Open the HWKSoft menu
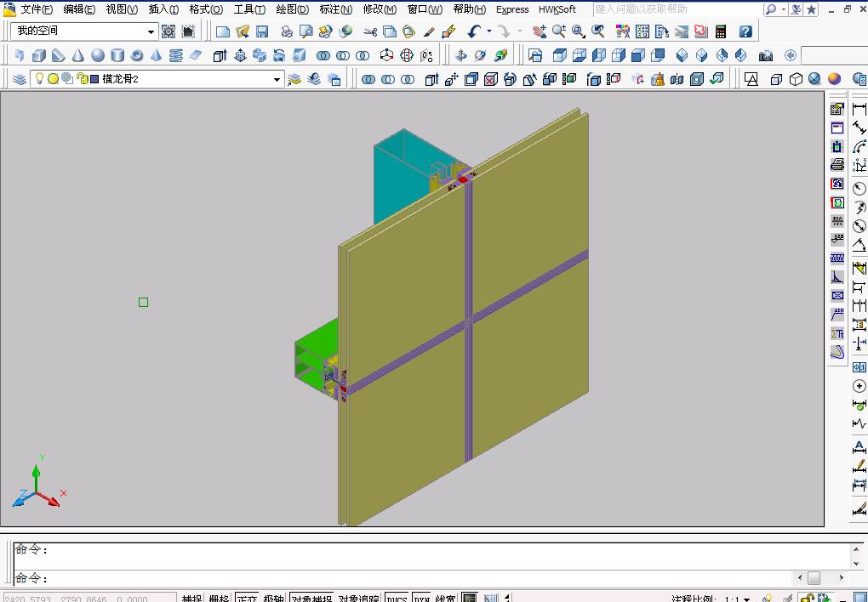 pos(557,9)
